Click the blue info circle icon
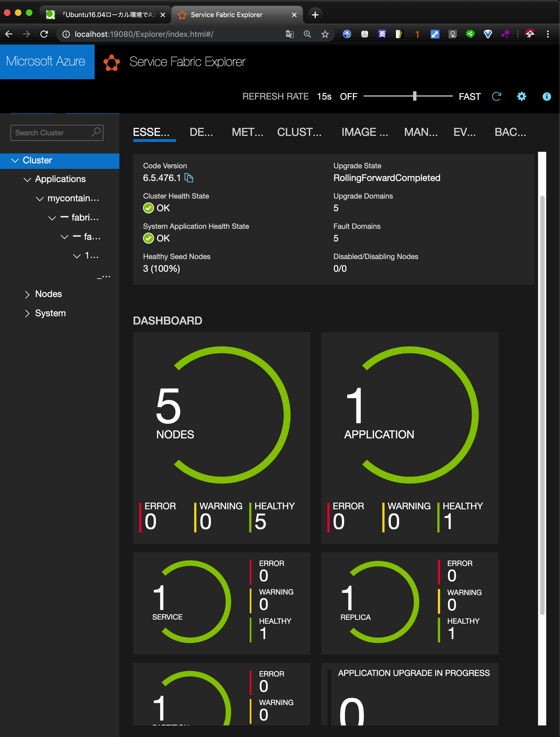This screenshot has height=737, width=560. point(547,97)
